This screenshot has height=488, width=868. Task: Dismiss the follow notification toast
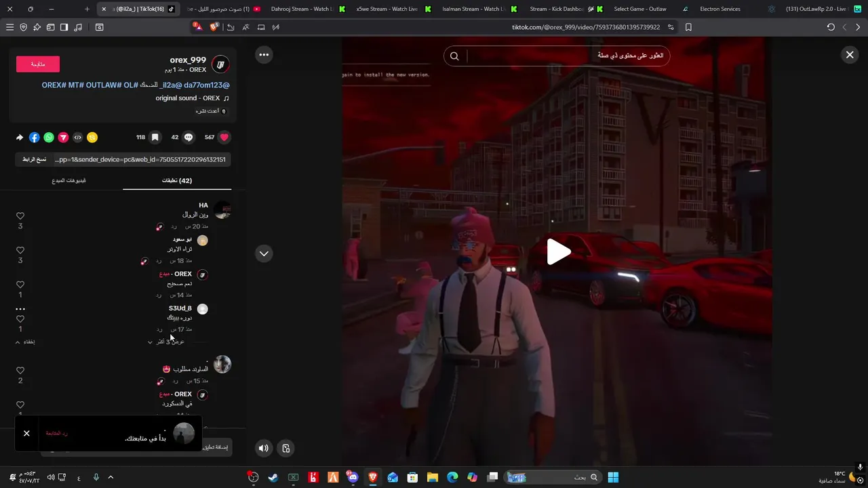pyautogui.click(x=26, y=433)
